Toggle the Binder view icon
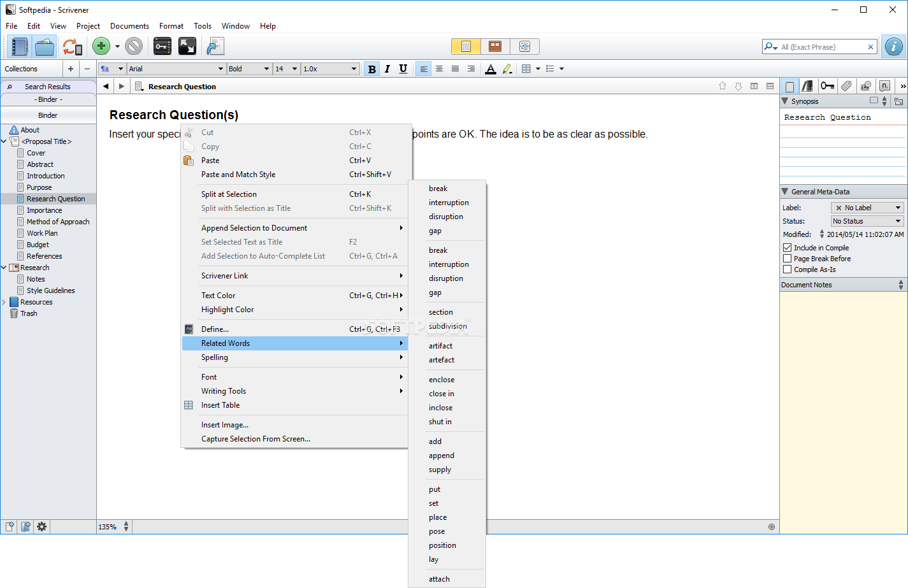The width and height of the screenshot is (908, 588). coord(19,47)
